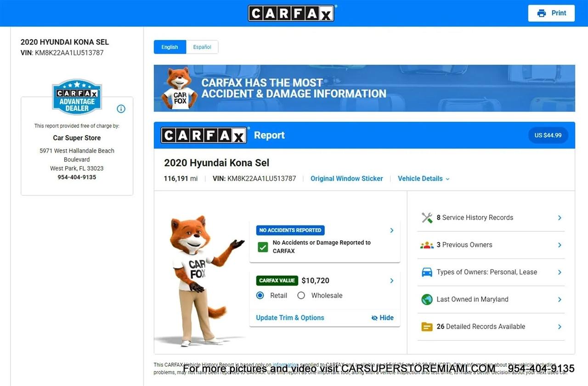Click the printer icon in the Print button
This screenshot has height=386, width=588.
(x=542, y=13)
